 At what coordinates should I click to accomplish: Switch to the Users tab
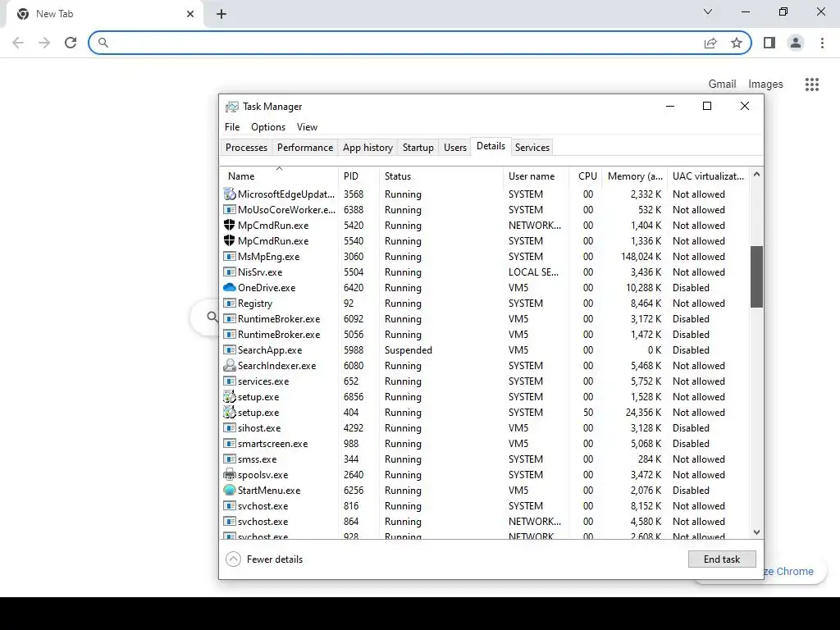point(454,148)
